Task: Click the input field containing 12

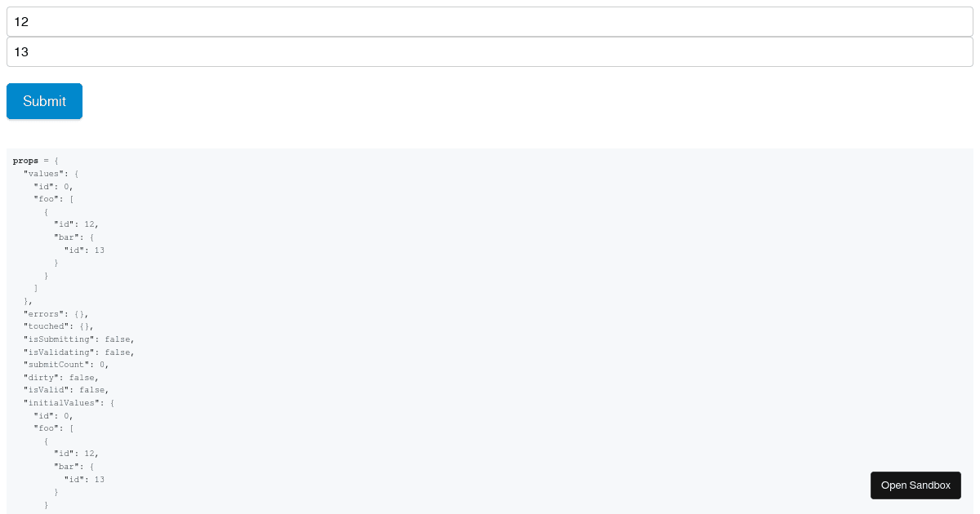Action: (x=490, y=22)
